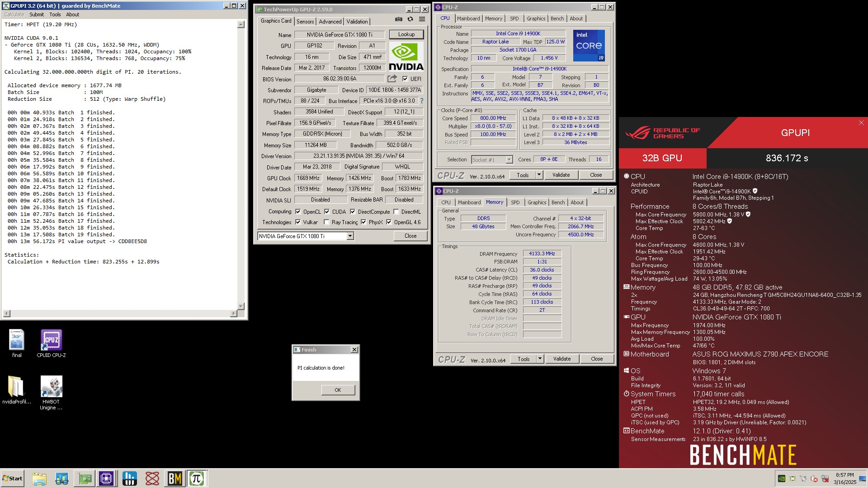Click the muted volume tray icon
Screen dimensions: 868x488
814,479
